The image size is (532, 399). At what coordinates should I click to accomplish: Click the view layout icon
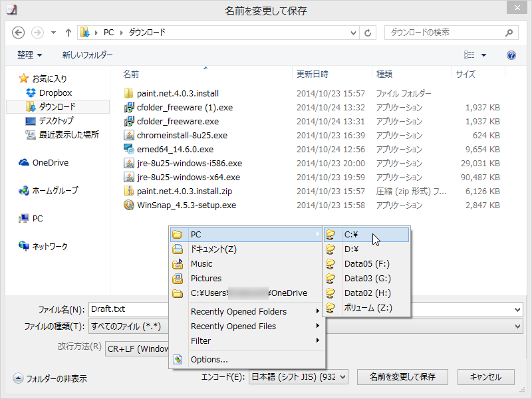pos(469,55)
